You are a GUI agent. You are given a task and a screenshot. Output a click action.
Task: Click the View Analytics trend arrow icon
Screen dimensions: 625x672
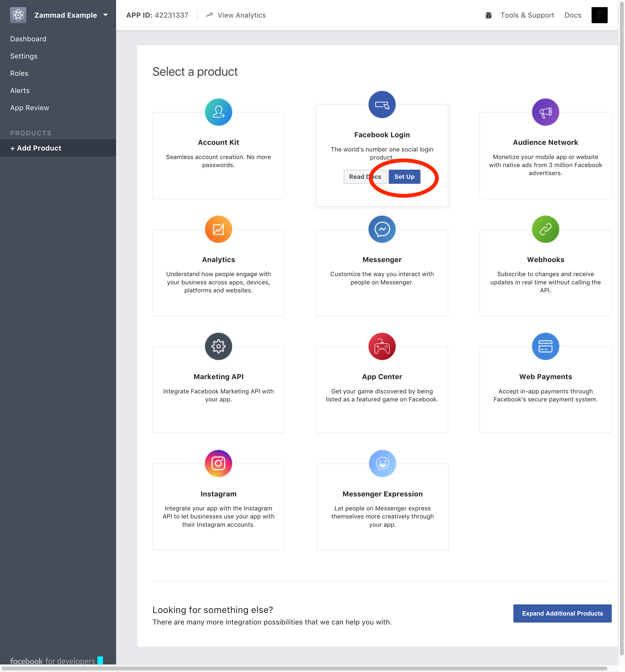tap(209, 15)
